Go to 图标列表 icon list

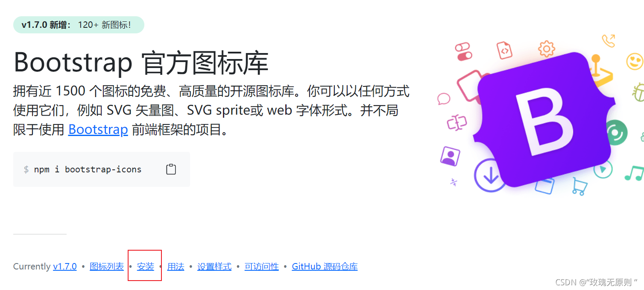coord(107,266)
